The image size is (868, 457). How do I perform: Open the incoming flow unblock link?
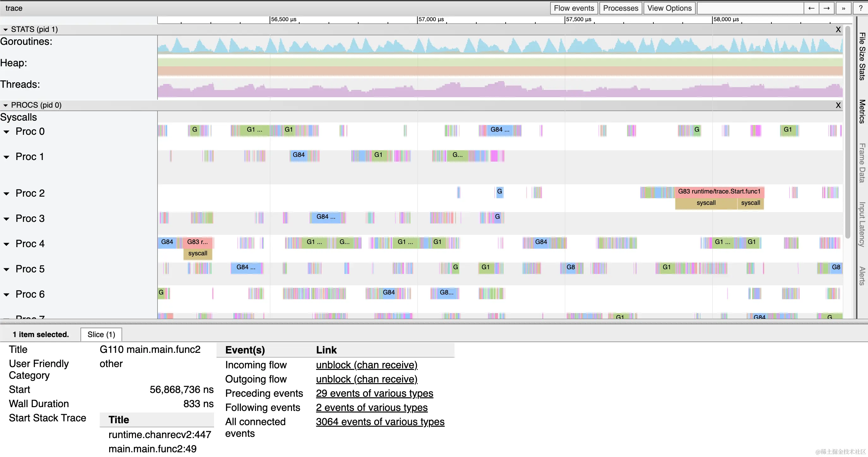tap(366, 365)
